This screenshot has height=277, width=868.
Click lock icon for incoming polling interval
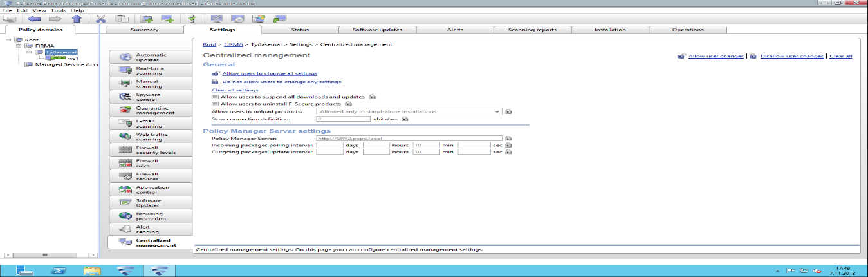pyautogui.click(x=508, y=145)
